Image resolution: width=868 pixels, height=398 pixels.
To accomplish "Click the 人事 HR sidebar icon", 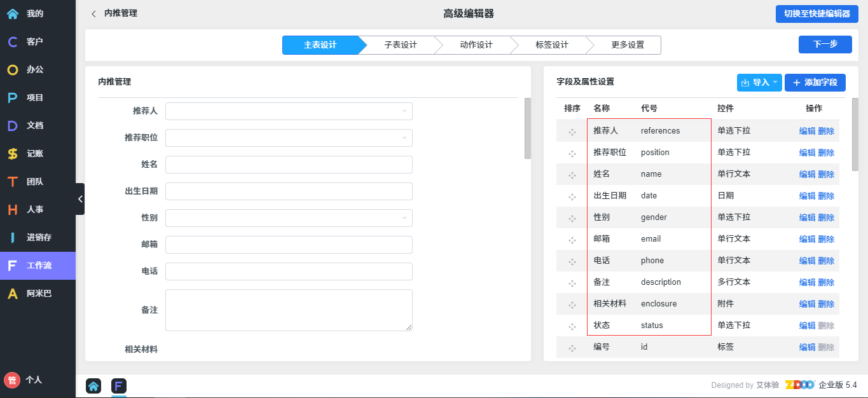I will [13, 210].
